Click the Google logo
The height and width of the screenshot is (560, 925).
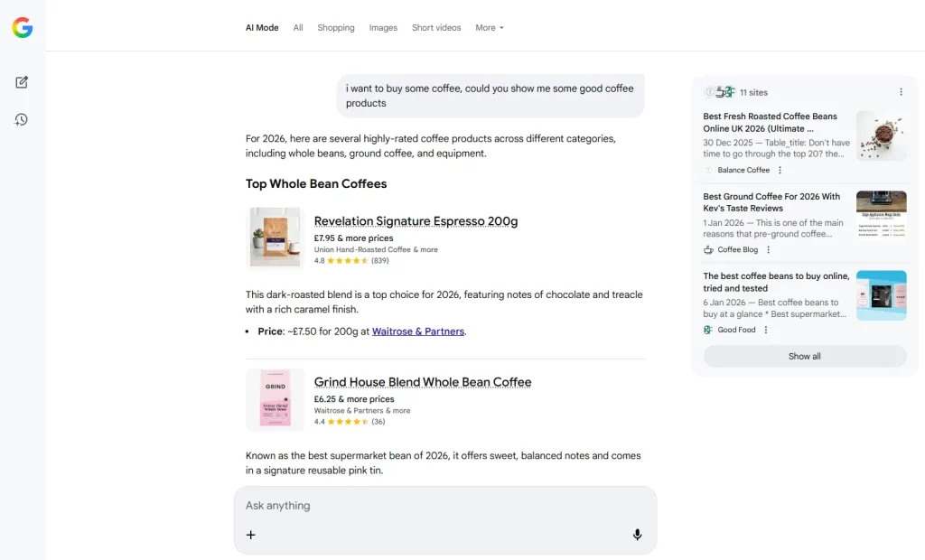coord(23,28)
